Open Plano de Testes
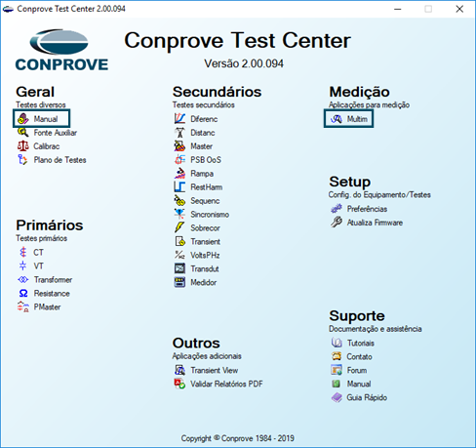 coord(59,160)
